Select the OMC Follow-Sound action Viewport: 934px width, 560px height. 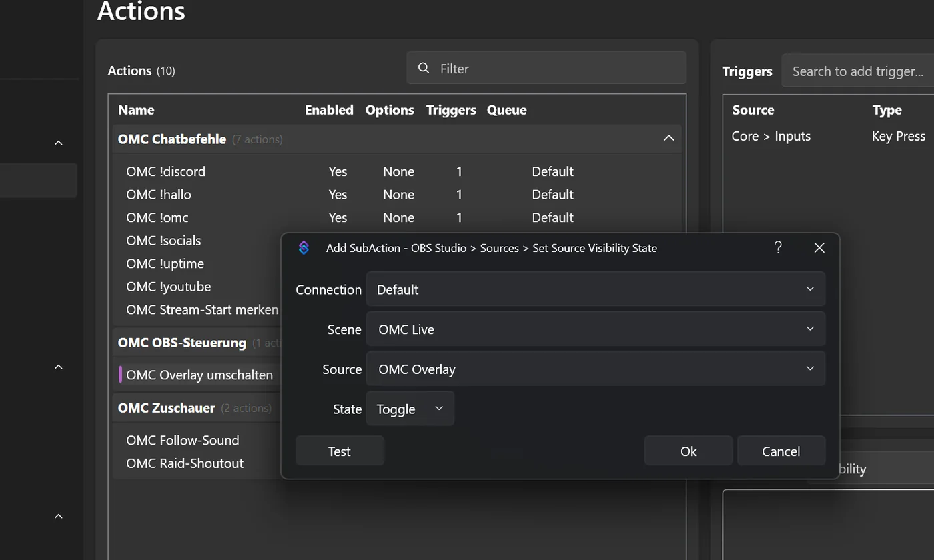click(183, 440)
